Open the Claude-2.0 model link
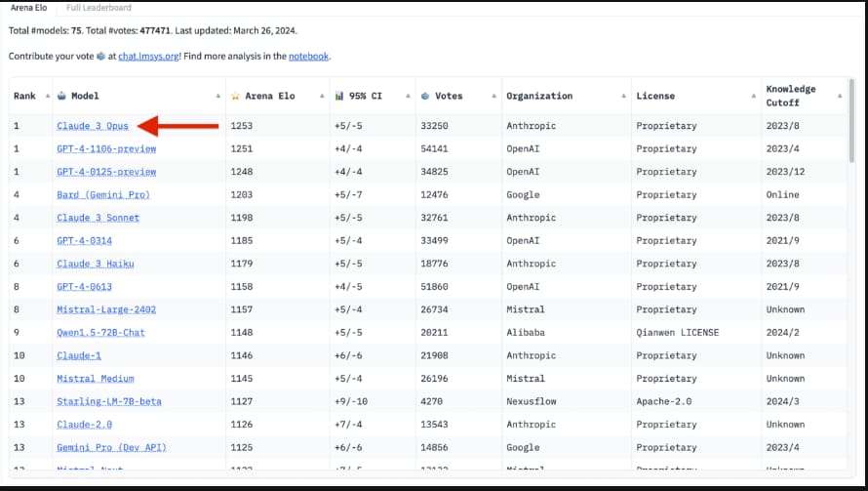 [x=84, y=425]
